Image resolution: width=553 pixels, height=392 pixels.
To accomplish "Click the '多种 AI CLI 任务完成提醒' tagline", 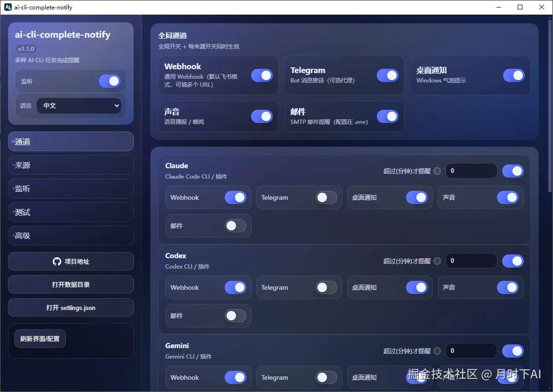I will tap(47, 60).
